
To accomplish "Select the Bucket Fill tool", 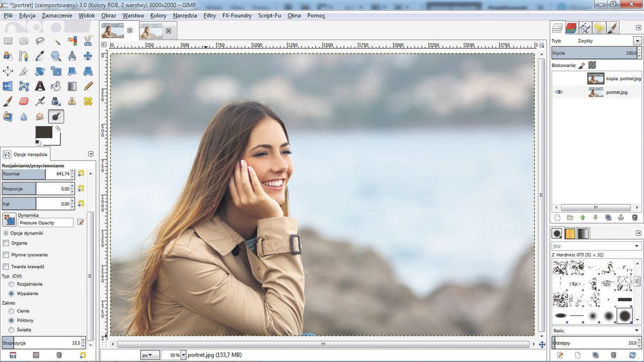I will tap(56, 86).
